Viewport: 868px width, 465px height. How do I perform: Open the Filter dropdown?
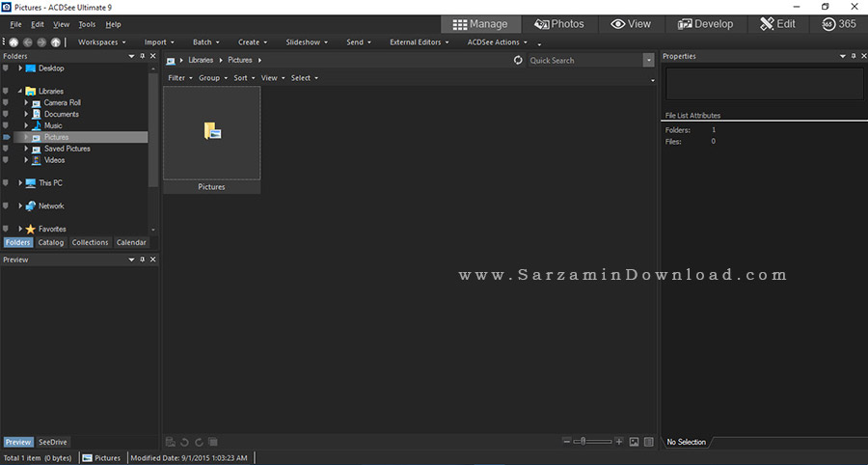click(180, 78)
